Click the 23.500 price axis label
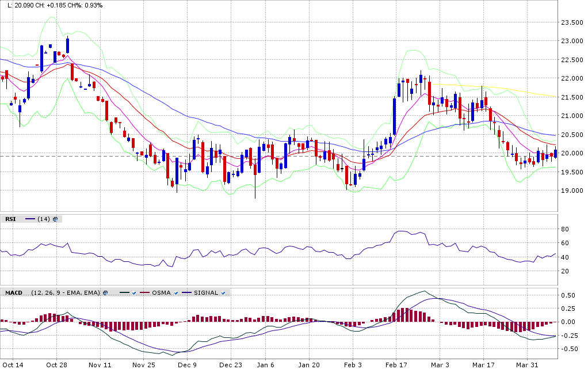Image resolution: width=588 pixels, height=373 pixels. tap(572, 22)
